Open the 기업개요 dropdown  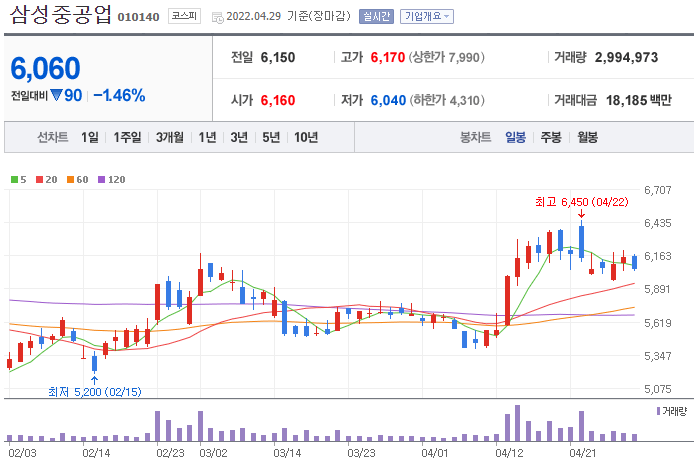(x=427, y=16)
